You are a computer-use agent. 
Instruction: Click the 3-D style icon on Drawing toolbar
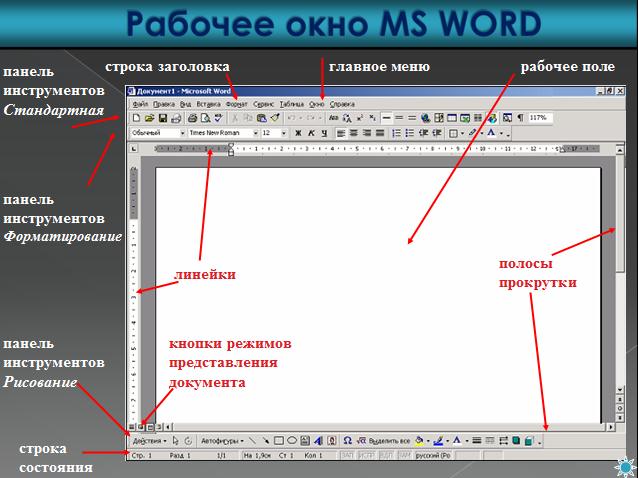529,441
